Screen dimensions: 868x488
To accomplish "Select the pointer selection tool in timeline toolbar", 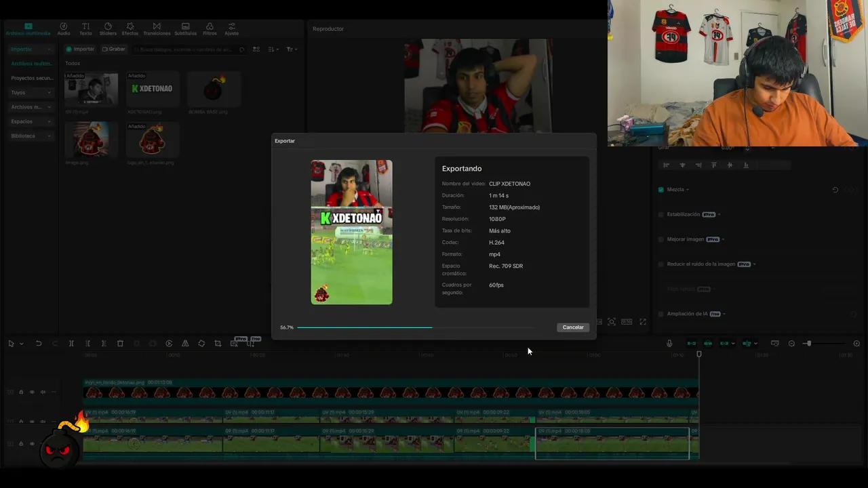I will click(x=11, y=344).
